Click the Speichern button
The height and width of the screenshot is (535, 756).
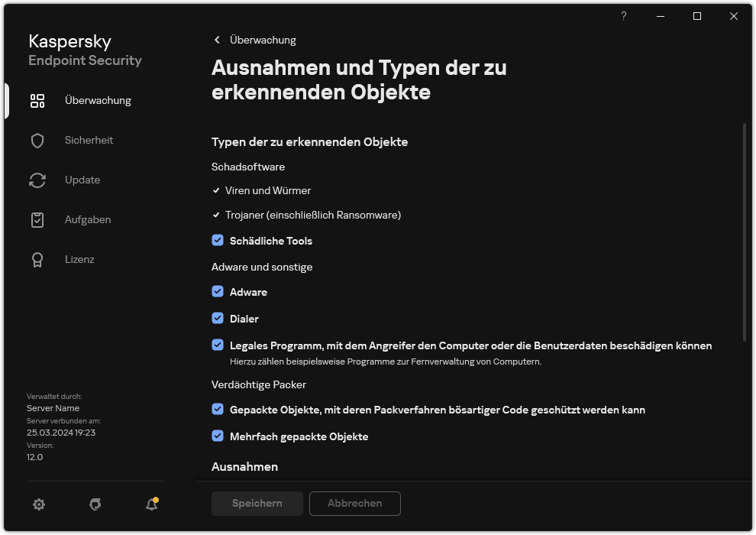pos(257,503)
